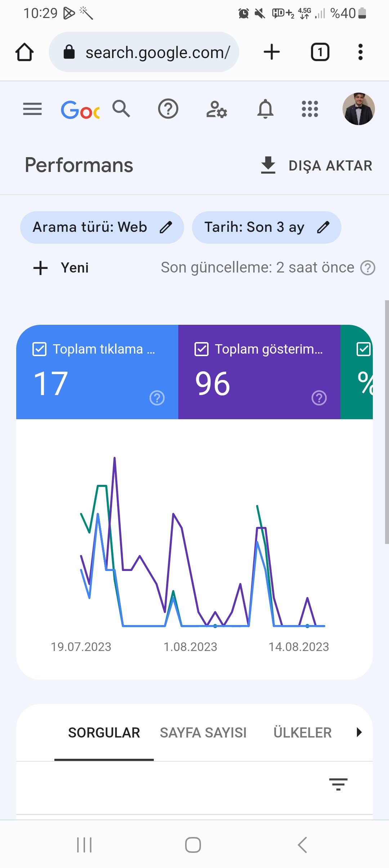Image resolution: width=389 pixels, height=868 pixels.
Task: Open the browser tab switcher
Action: (320, 52)
